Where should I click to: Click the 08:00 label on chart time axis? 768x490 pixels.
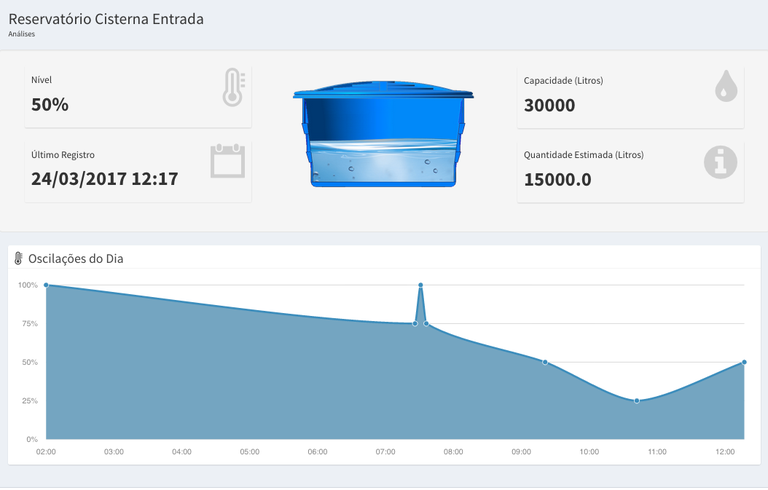point(453,452)
